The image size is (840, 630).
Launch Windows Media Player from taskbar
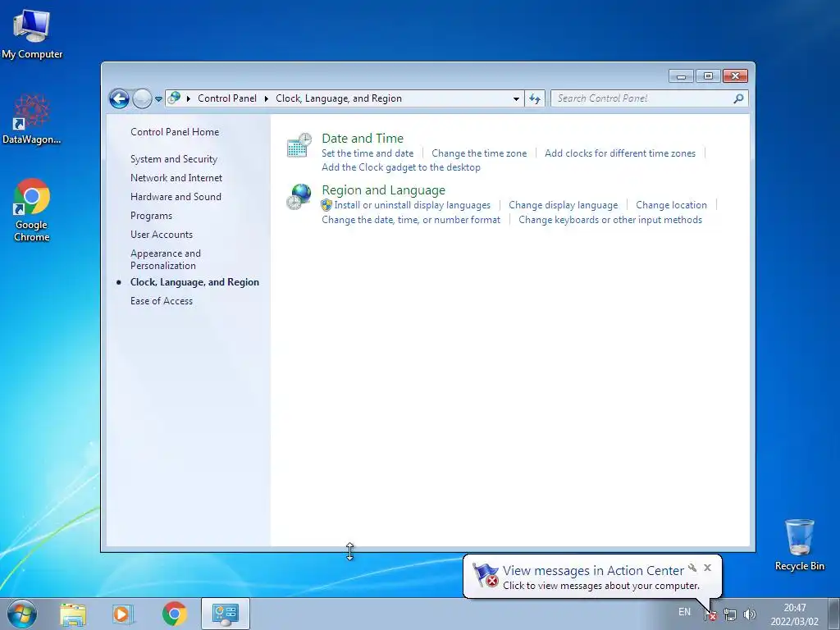click(x=123, y=614)
